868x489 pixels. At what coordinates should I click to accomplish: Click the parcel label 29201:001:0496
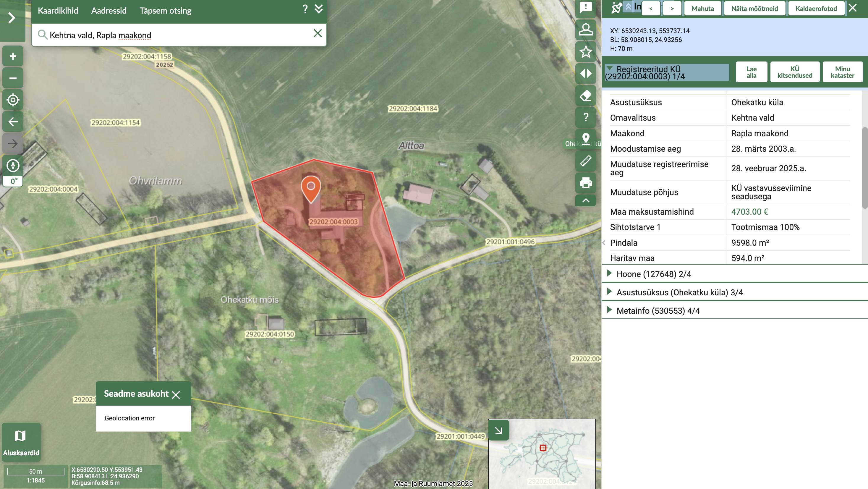(510, 242)
